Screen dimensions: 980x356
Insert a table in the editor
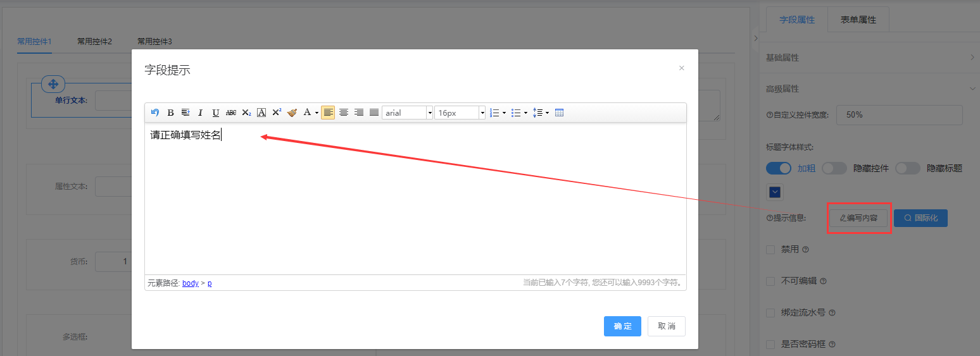coord(559,113)
